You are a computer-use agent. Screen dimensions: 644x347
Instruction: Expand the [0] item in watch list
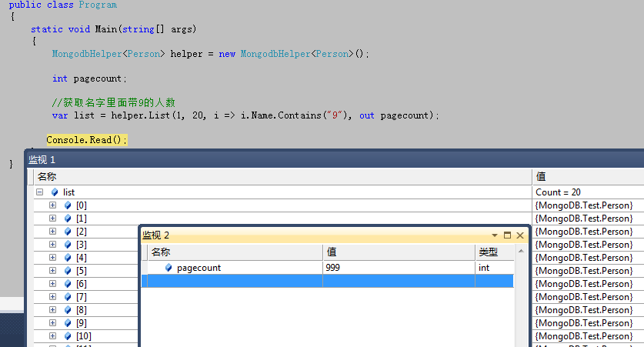click(x=52, y=205)
